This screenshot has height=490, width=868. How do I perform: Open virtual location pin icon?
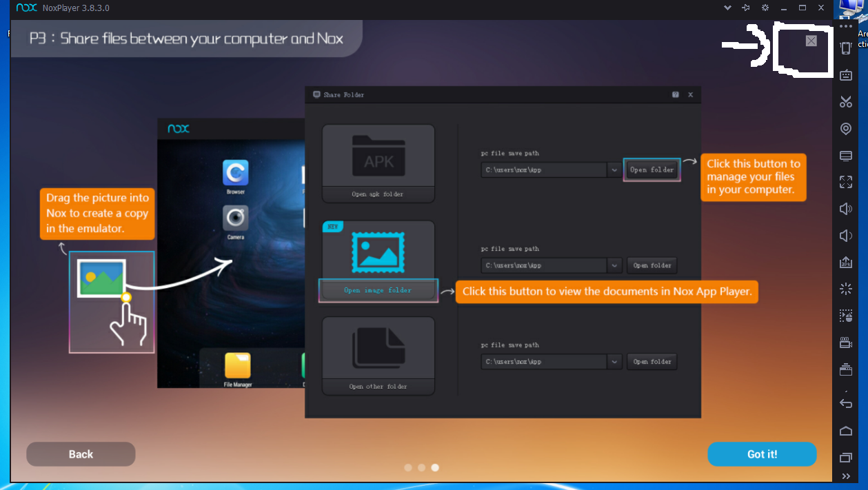[x=846, y=129]
